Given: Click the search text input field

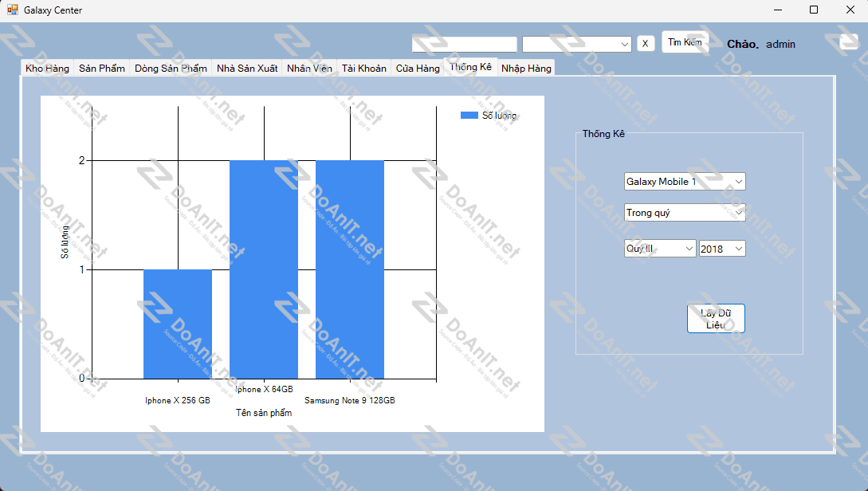Looking at the screenshot, I should [x=465, y=45].
